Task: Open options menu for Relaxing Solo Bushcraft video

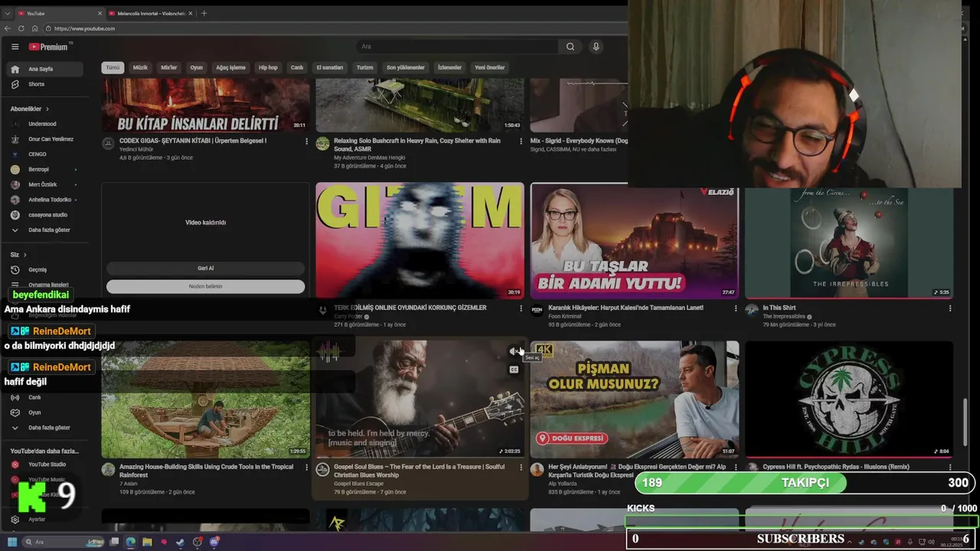Action: tap(521, 142)
